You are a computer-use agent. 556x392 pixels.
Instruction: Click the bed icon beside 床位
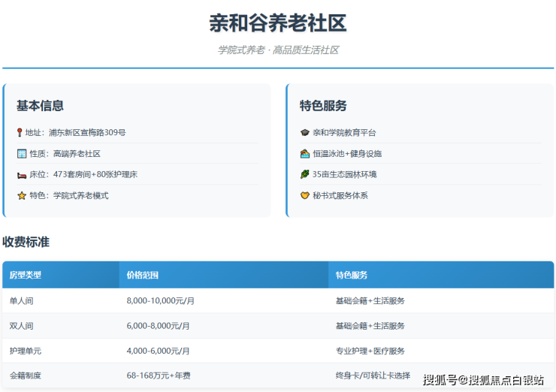point(21,175)
